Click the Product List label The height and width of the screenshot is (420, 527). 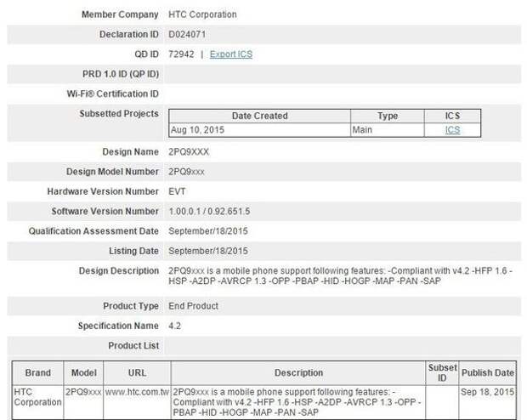pos(133,346)
